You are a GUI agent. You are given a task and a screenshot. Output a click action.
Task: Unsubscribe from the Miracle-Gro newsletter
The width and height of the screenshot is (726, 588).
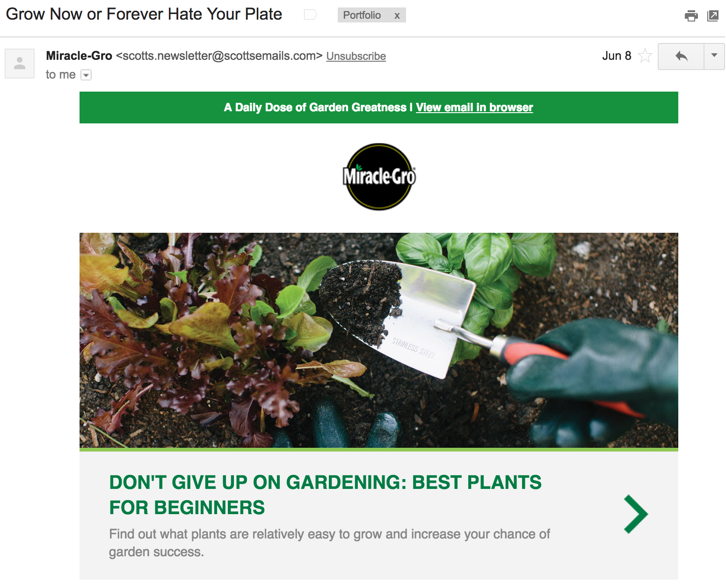pos(356,56)
